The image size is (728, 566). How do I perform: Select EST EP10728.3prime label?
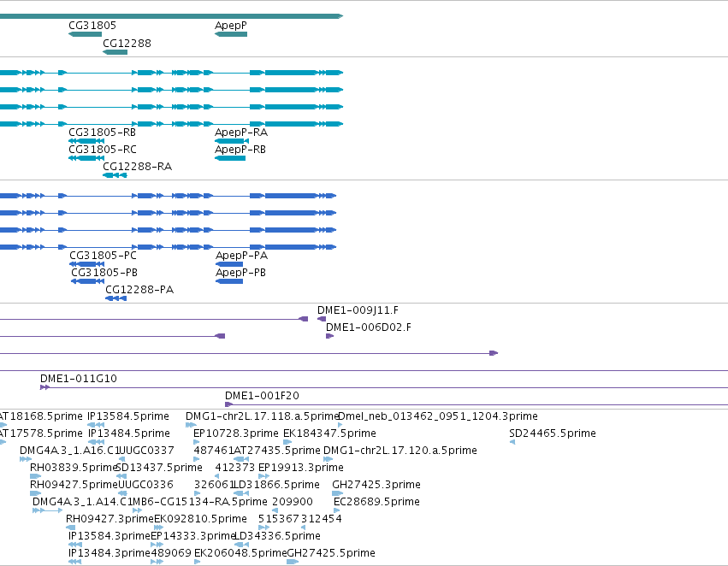point(236,433)
